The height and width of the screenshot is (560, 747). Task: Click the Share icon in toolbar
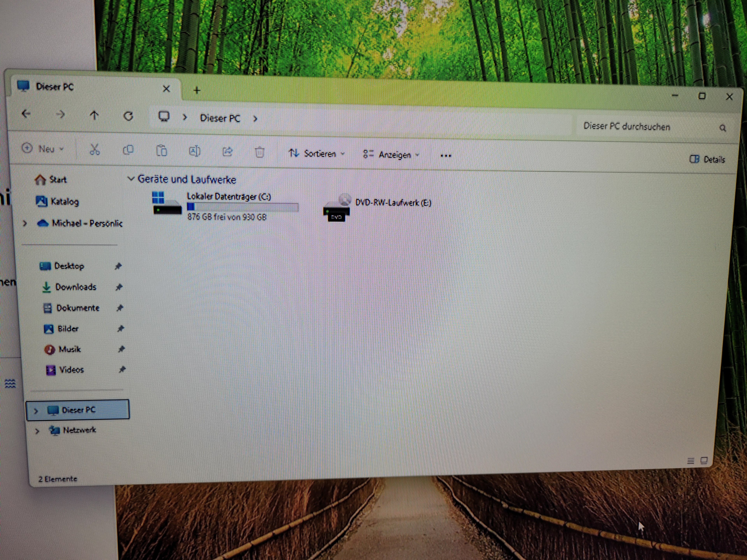point(228,152)
